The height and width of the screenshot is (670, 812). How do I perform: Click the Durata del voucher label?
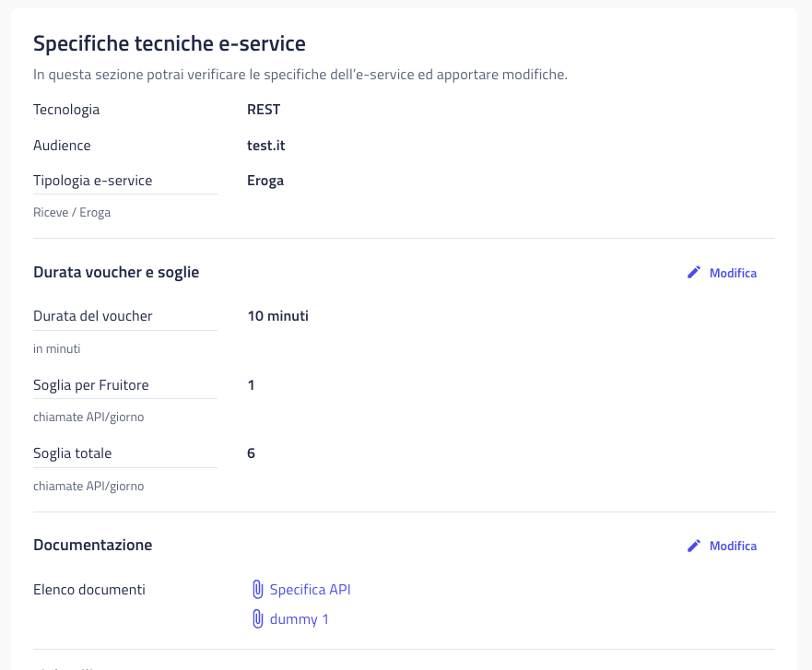93,316
